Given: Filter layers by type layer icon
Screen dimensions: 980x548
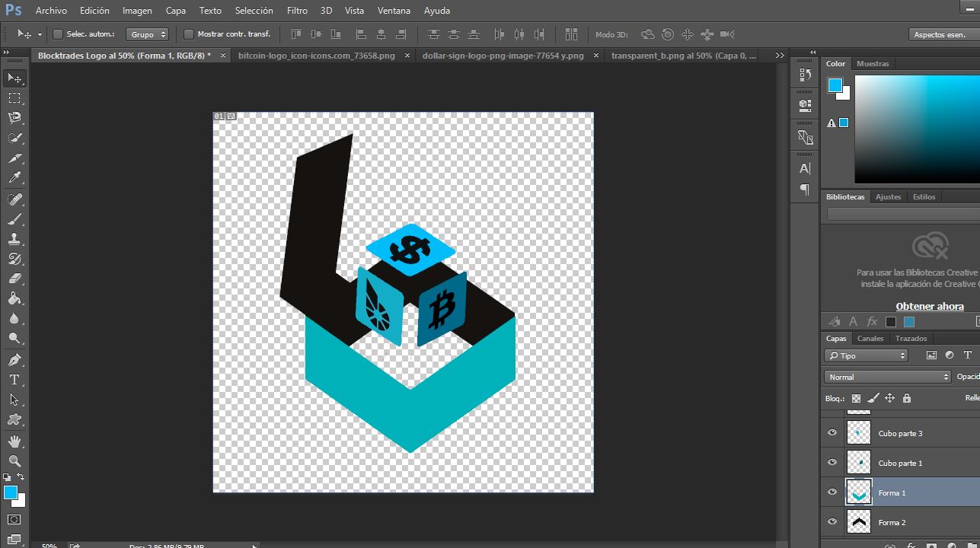Looking at the screenshot, I should (x=968, y=355).
